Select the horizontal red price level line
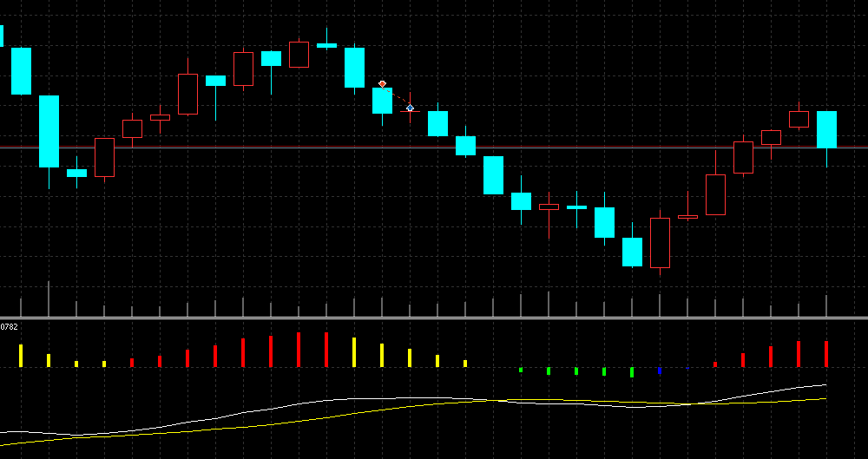This screenshot has width=868, height=459. 434,147
